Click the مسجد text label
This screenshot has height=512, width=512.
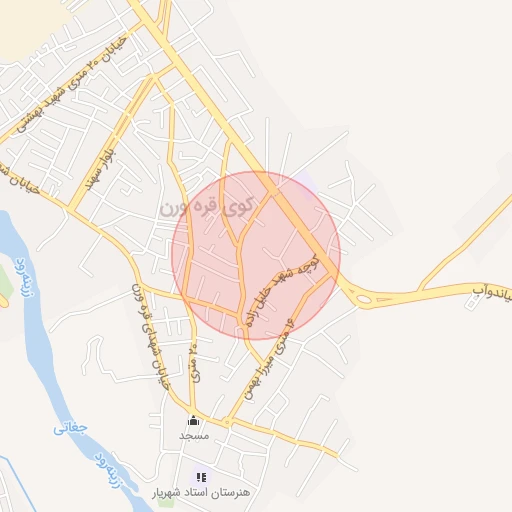(x=194, y=435)
